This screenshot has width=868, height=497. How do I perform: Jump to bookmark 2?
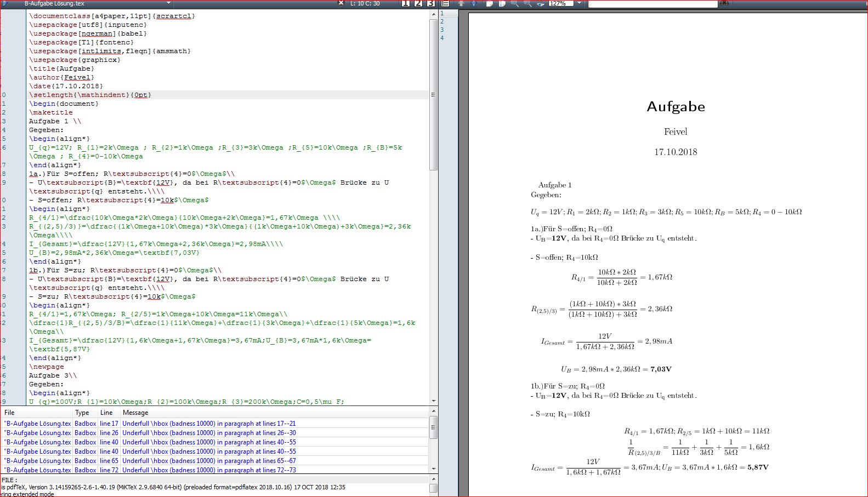pos(418,3)
